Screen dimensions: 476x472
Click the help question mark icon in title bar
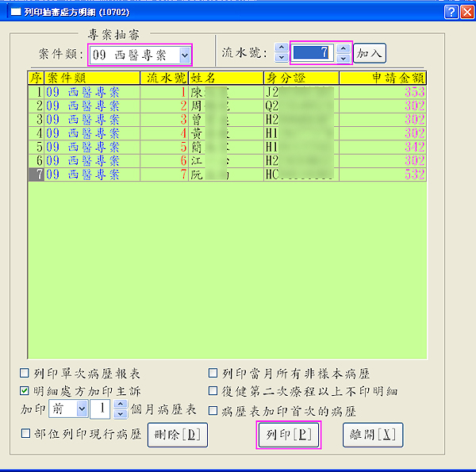tap(450, 12)
